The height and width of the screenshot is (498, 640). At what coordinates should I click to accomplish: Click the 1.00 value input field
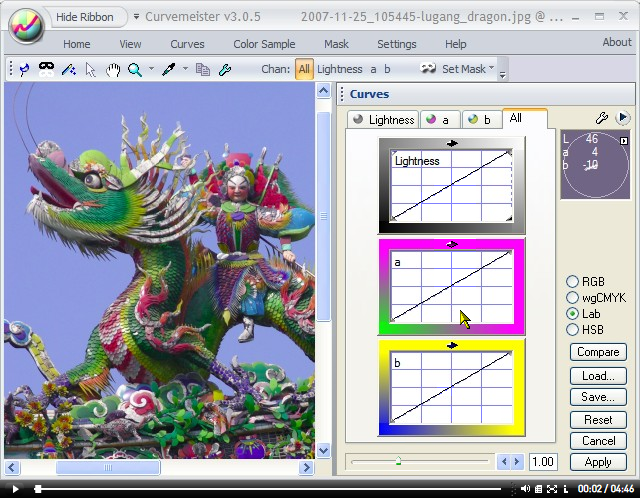point(543,462)
